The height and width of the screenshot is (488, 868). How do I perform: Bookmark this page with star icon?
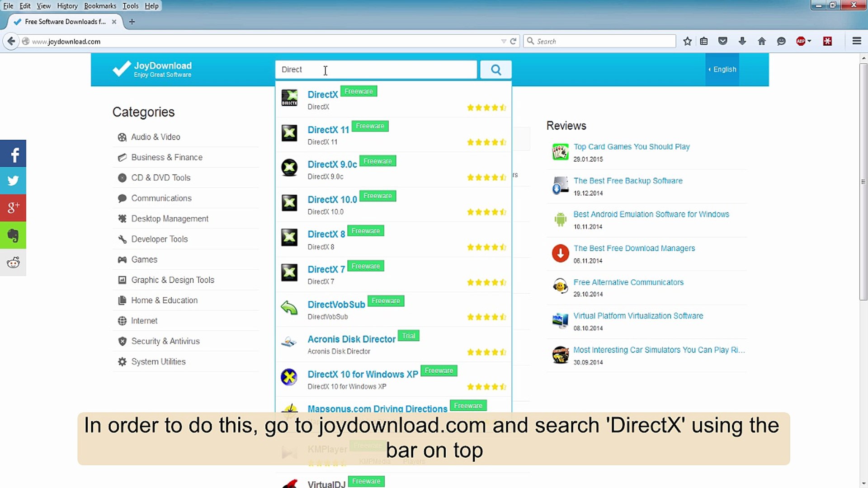pos(687,41)
